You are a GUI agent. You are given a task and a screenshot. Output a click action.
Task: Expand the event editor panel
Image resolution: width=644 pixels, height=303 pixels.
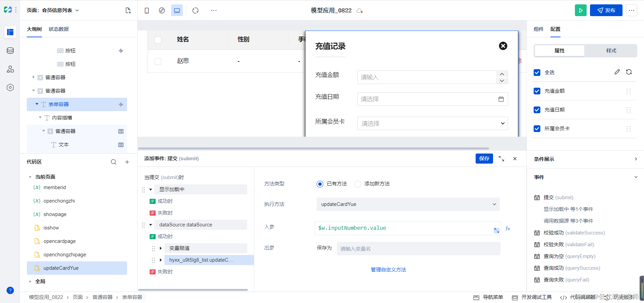coord(501,159)
